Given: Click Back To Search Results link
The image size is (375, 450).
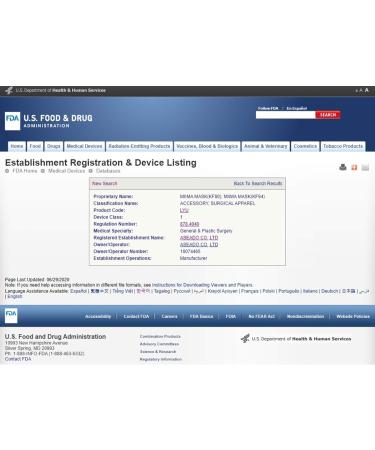Looking at the screenshot, I should pos(258,183).
